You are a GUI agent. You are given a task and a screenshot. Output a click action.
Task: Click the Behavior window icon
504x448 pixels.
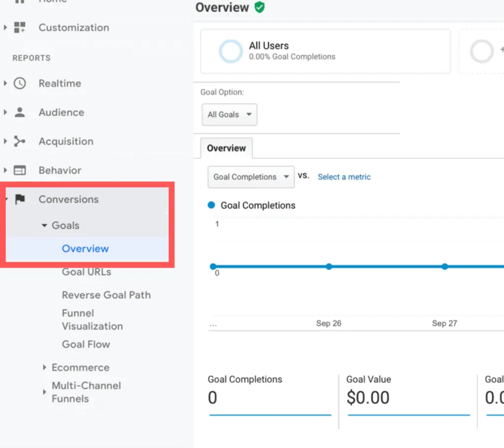pyautogui.click(x=20, y=171)
